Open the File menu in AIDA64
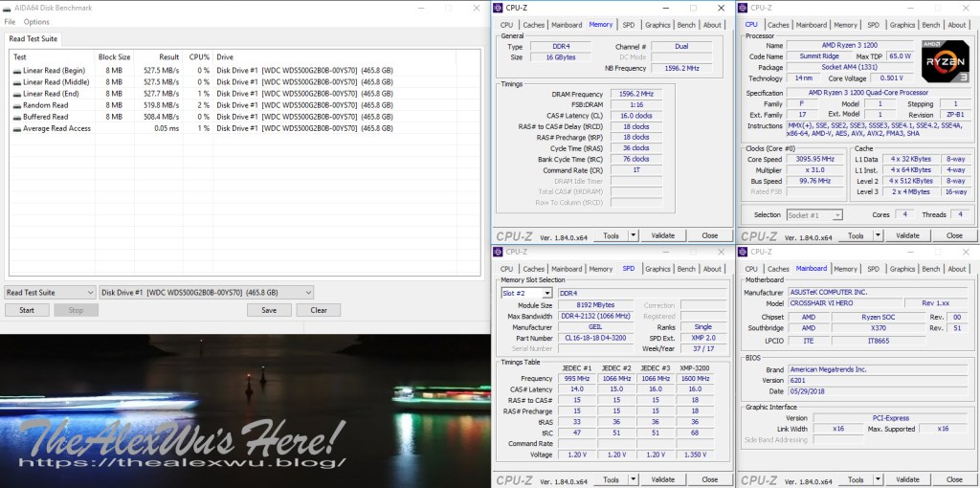 11,21
